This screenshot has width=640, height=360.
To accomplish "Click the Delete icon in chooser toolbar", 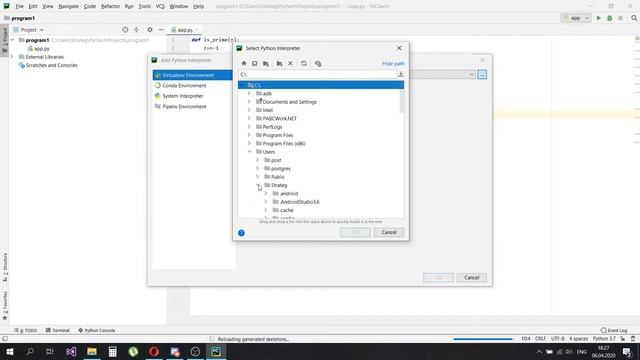I will (290, 64).
